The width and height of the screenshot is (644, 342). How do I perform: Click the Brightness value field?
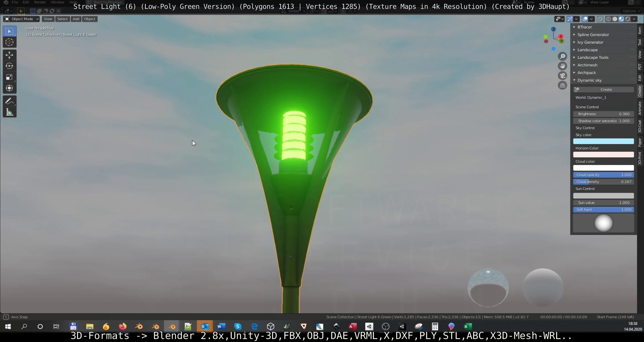604,114
